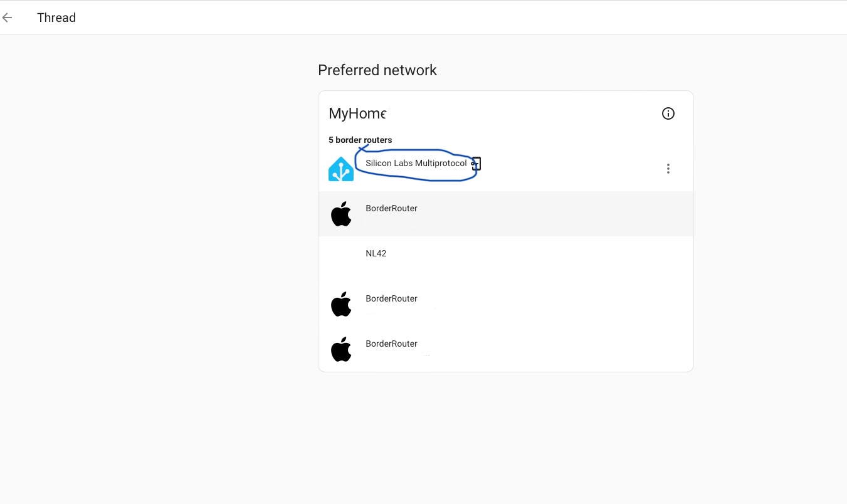Screen dimensions: 847x504
Task: Open the NL42 border router entry
Action: point(376,253)
